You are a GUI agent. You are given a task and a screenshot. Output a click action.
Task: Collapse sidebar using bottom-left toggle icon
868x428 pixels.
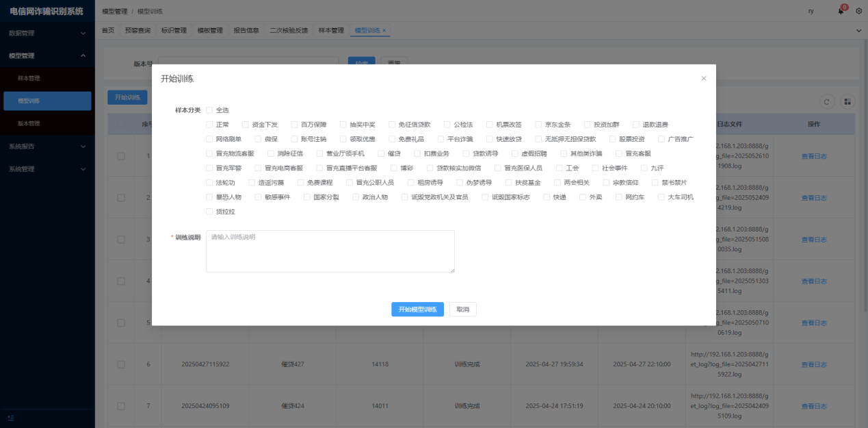pyautogui.click(x=10, y=418)
